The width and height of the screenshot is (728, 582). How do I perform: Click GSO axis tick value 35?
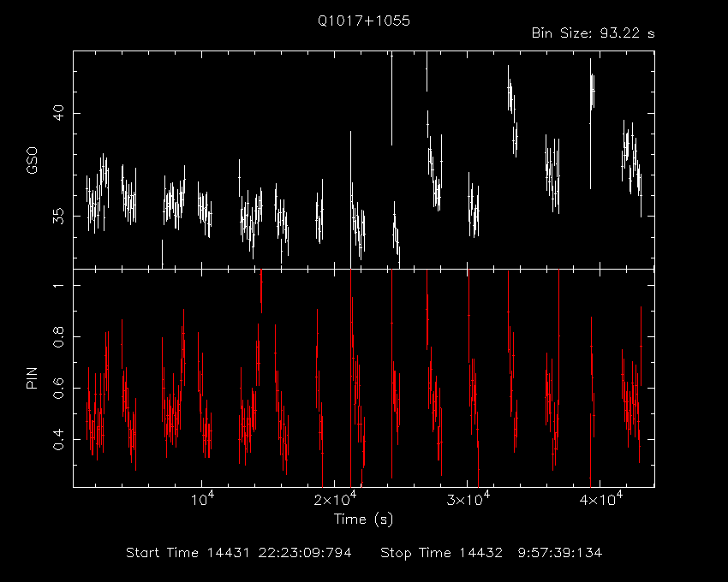point(59,216)
